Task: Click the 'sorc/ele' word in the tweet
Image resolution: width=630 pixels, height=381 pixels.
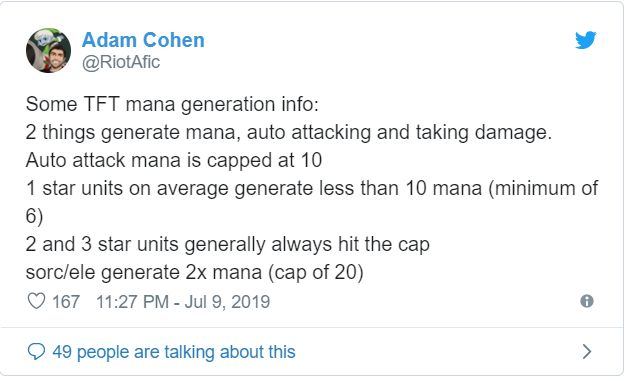Action: pos(60,272)
